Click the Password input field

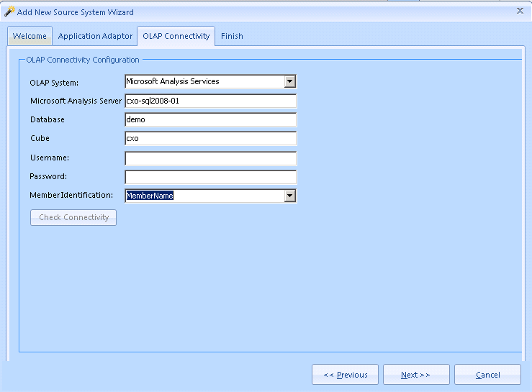point(211,177)
